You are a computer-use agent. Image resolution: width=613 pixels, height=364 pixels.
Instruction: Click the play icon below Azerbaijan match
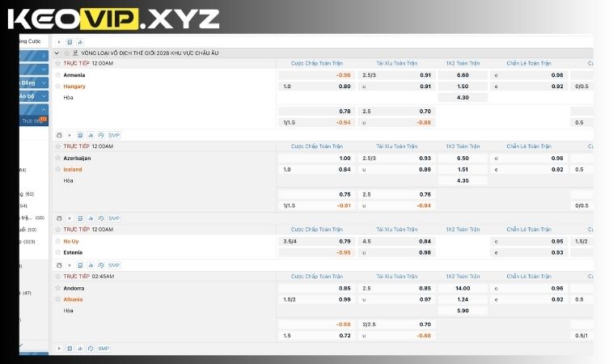click(69, 218)
